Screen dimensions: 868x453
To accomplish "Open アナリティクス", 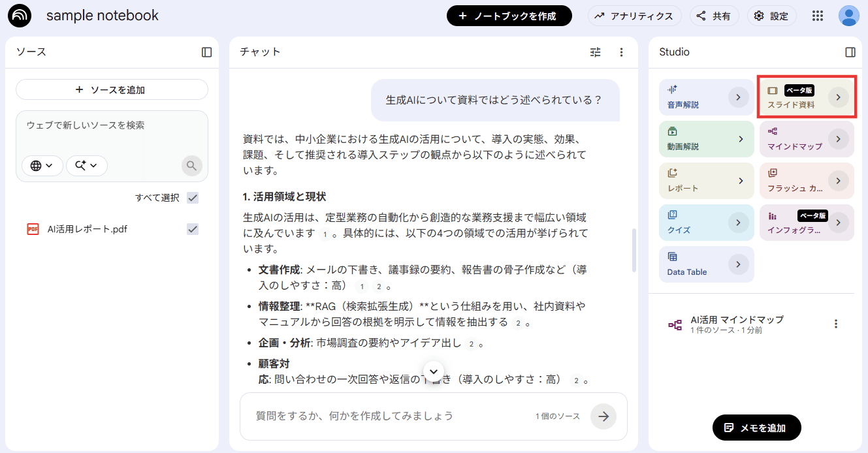I will click(634, 16).
